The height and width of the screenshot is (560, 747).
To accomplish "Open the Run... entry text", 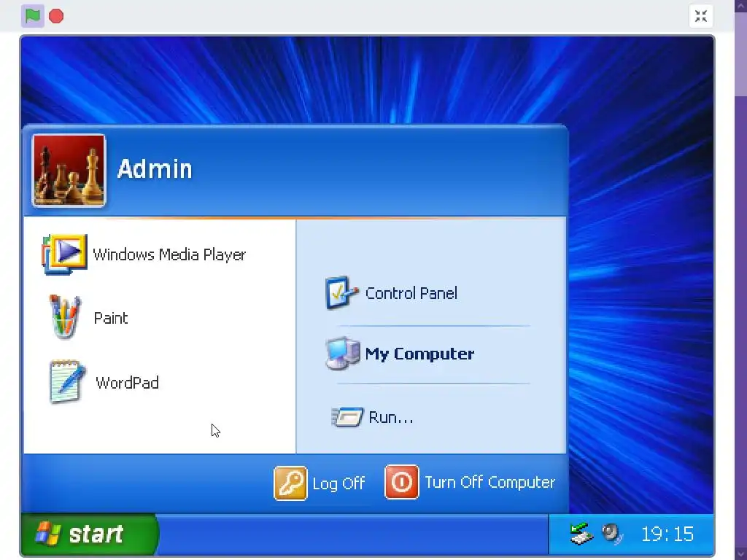I will [391, 418].
